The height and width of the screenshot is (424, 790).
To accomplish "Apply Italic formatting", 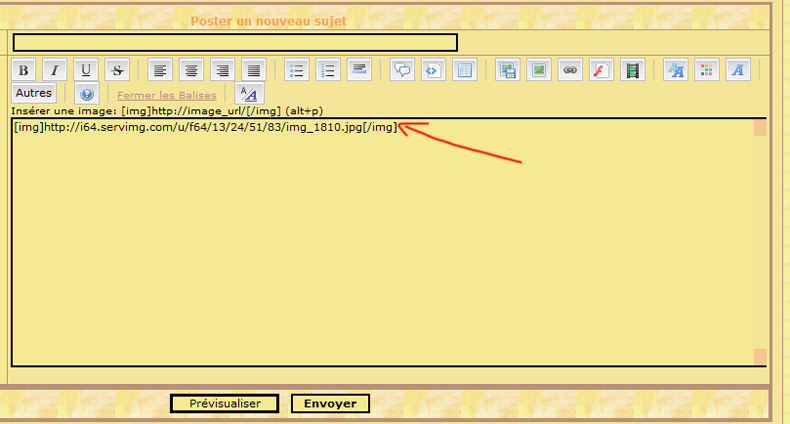I will [55, 70].
